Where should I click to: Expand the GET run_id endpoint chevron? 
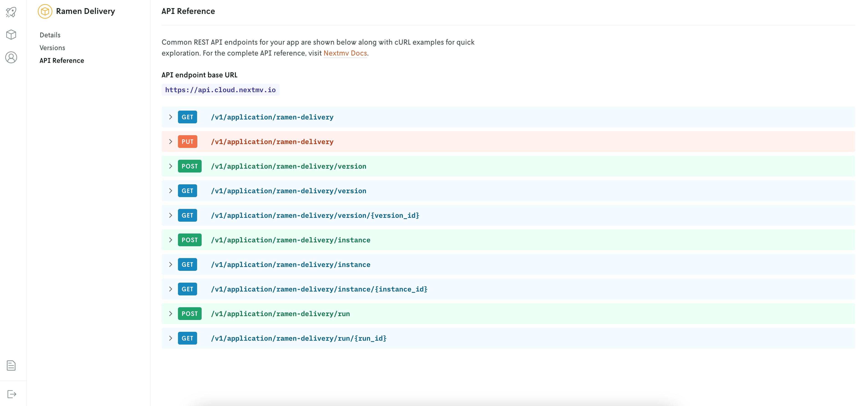(x=170, y=338)
